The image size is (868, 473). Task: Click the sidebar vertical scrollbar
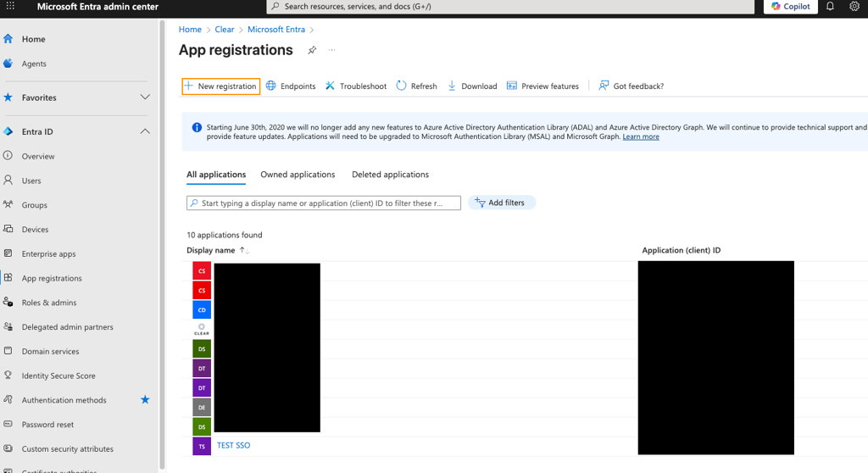pyautogui.click(x=162, y=243)
